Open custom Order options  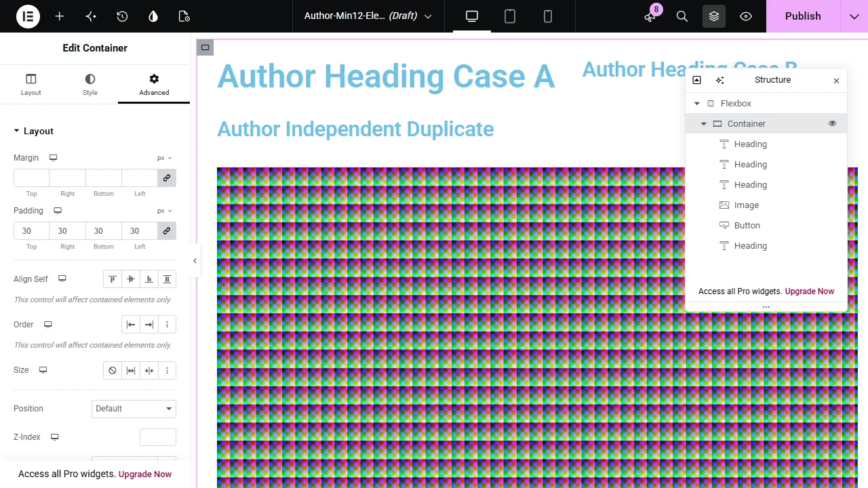point(167,325)
